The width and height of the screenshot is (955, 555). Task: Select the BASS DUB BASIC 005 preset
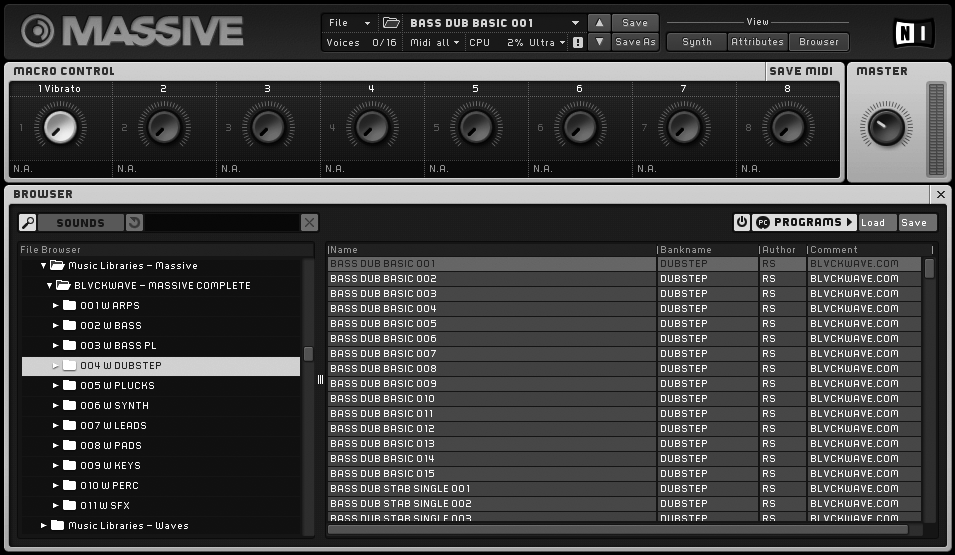(x=490, y=324)
